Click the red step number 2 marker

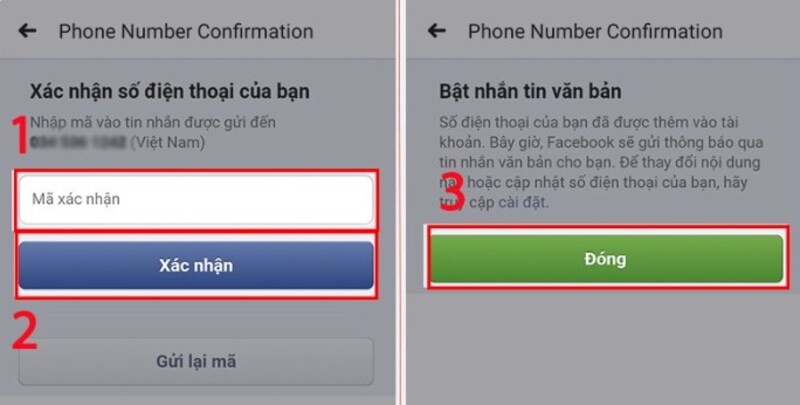24,330
